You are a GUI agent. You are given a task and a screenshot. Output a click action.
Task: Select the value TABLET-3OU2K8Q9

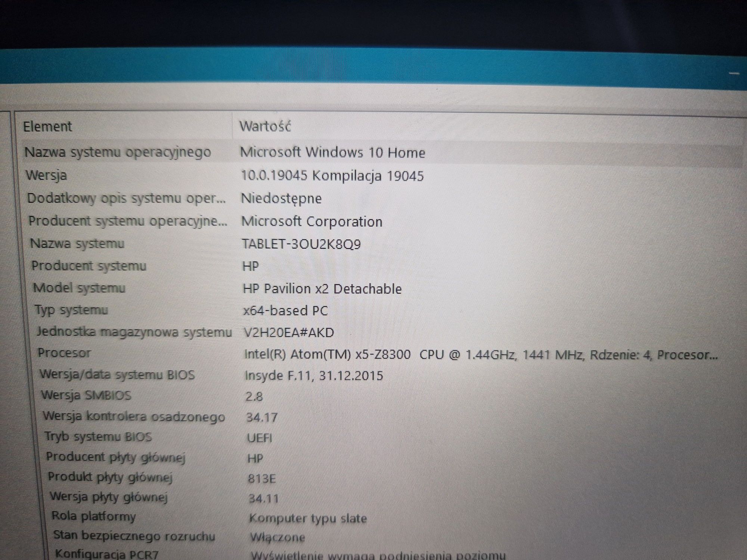[x=301, y=244]
